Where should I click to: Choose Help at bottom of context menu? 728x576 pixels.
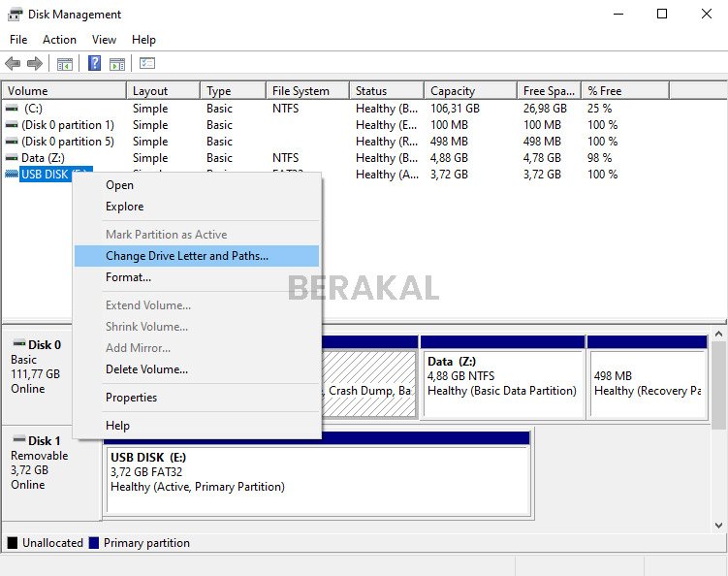click(x=197, y=426)
